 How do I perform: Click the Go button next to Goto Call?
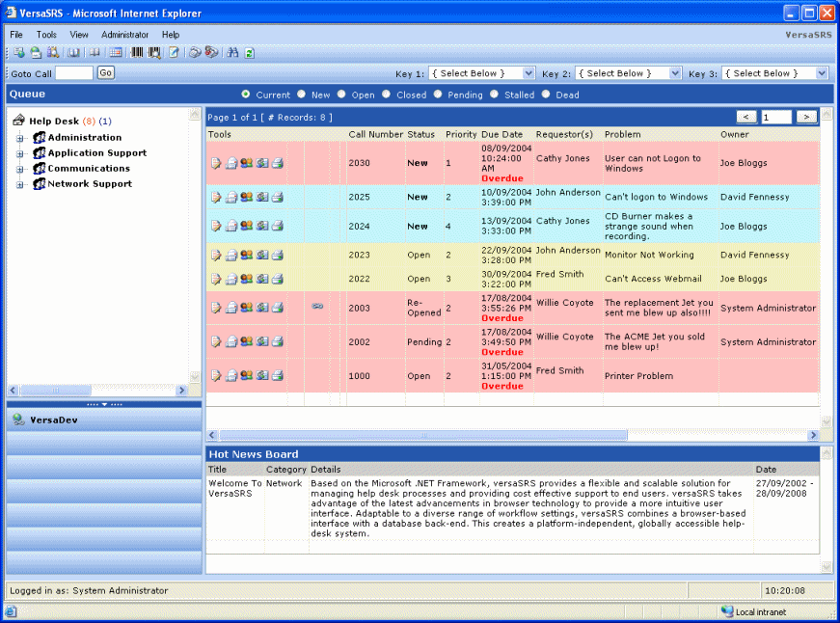point(105,73)
